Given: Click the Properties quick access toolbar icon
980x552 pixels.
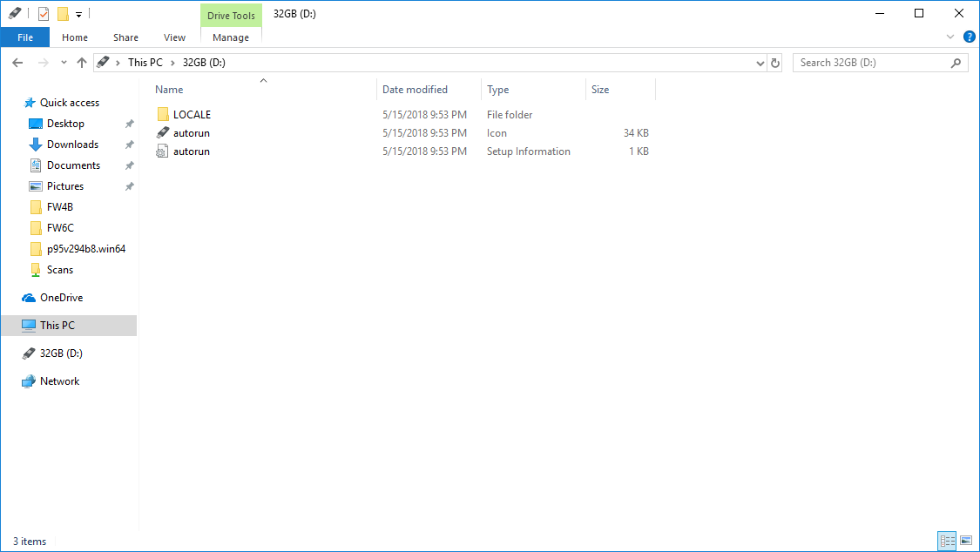Looking at the screenshot, I should [44, 13].
